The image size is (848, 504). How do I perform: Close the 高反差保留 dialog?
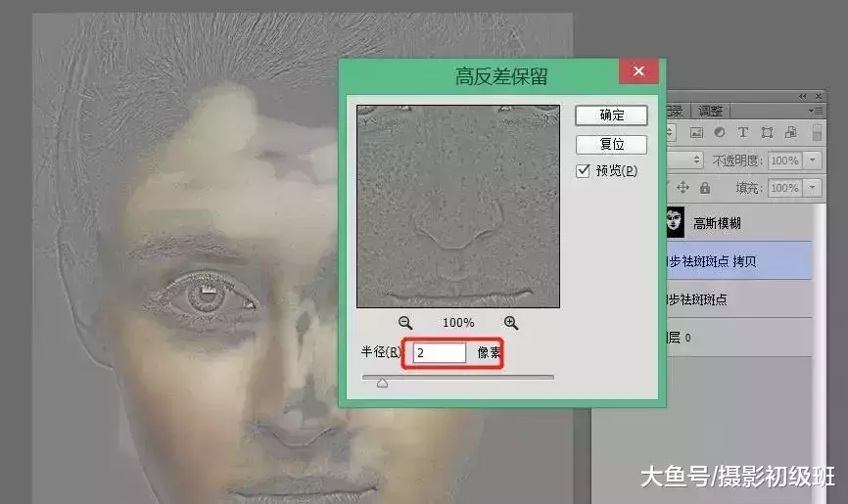(638, 71)
